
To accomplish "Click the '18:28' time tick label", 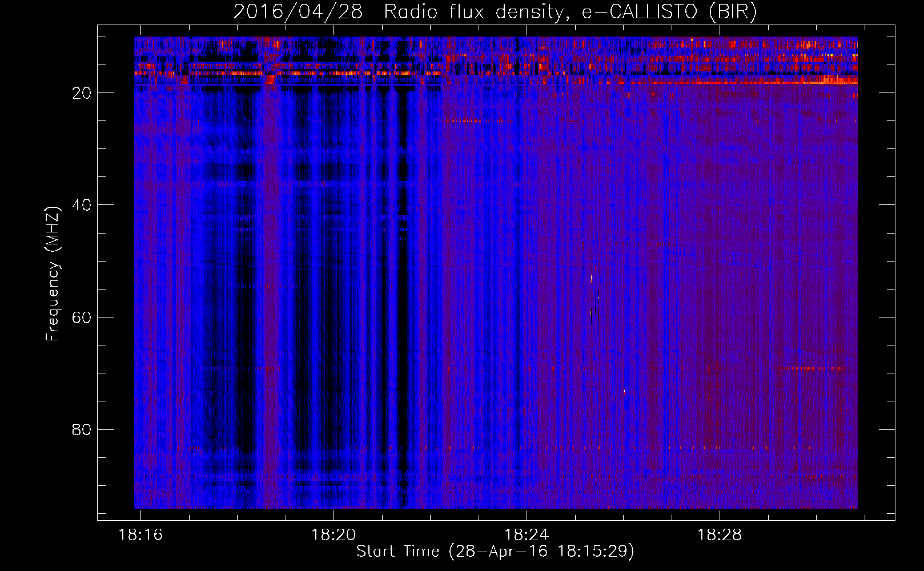I will tap(720, 535).
